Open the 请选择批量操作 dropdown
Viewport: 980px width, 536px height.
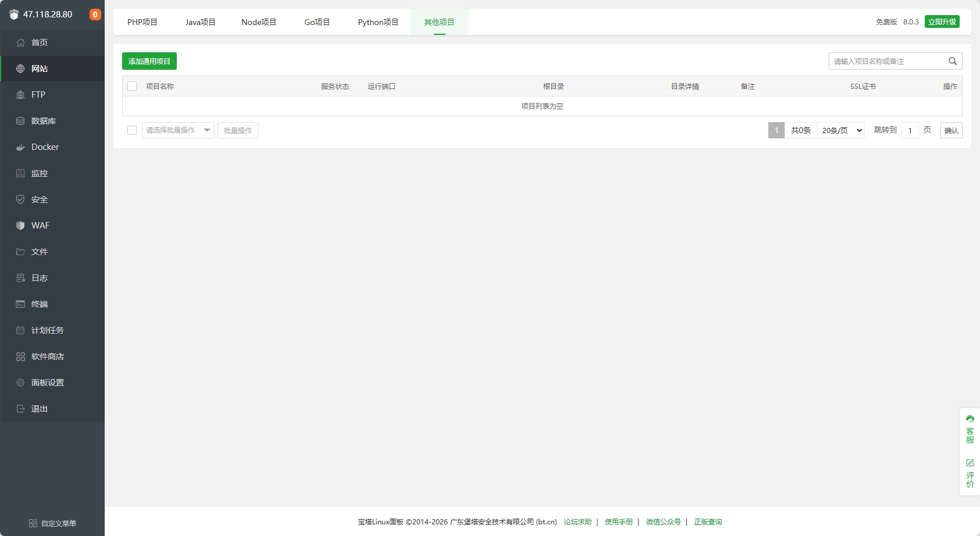point(178,130)
